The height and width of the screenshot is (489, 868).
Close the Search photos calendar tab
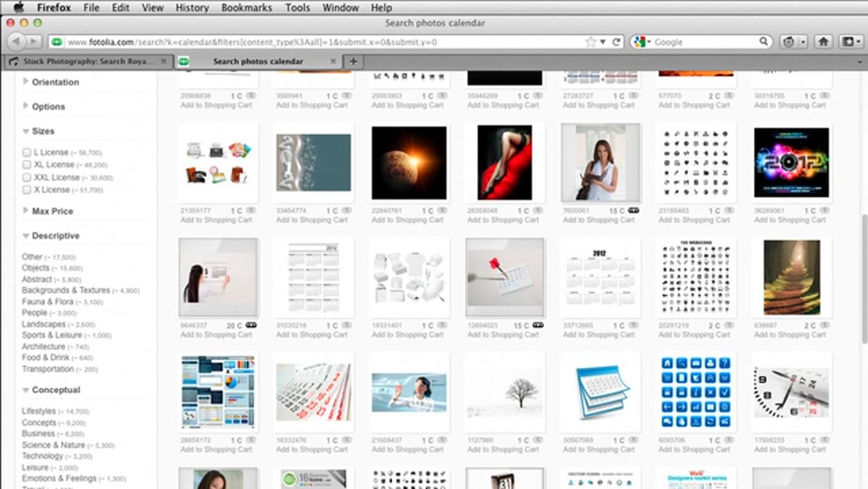333,61
